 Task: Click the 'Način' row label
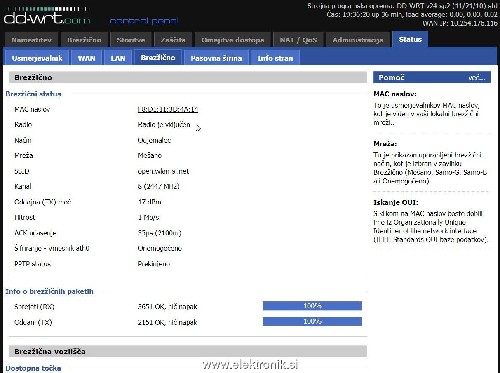[23, 140]
